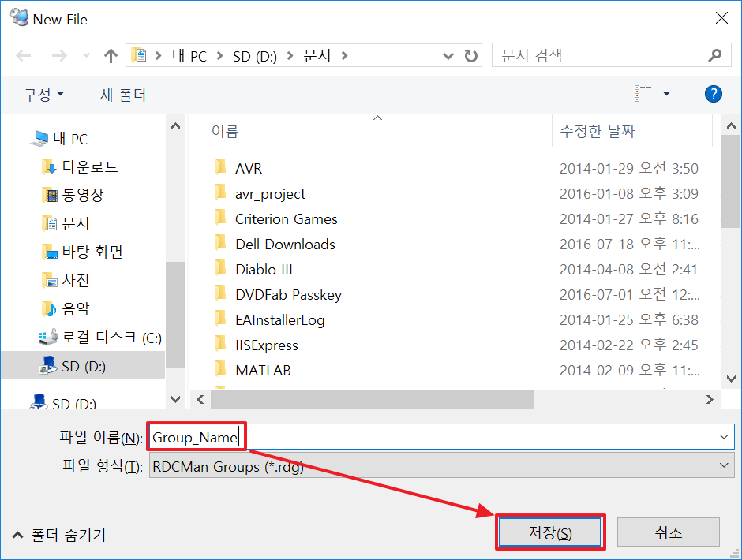Click the search magnifier icon
This screenshot has width=742, height=560.
[x=714, y=56]
